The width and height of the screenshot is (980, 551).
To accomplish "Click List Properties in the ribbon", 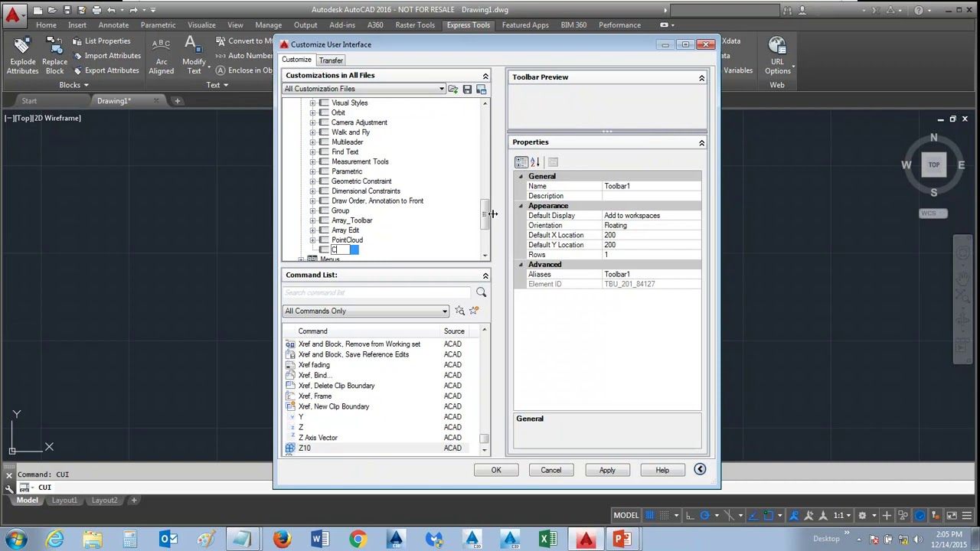I will pyautogui.click(x=102, y=41).
